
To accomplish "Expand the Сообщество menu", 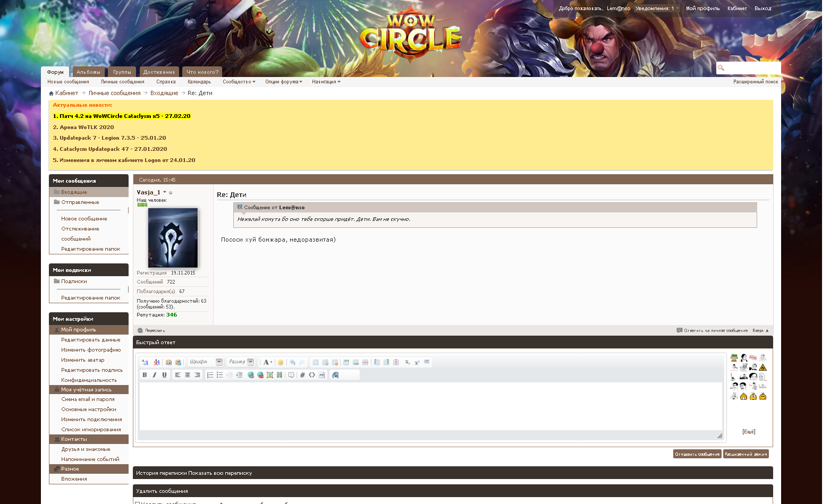I will (239, 82).
